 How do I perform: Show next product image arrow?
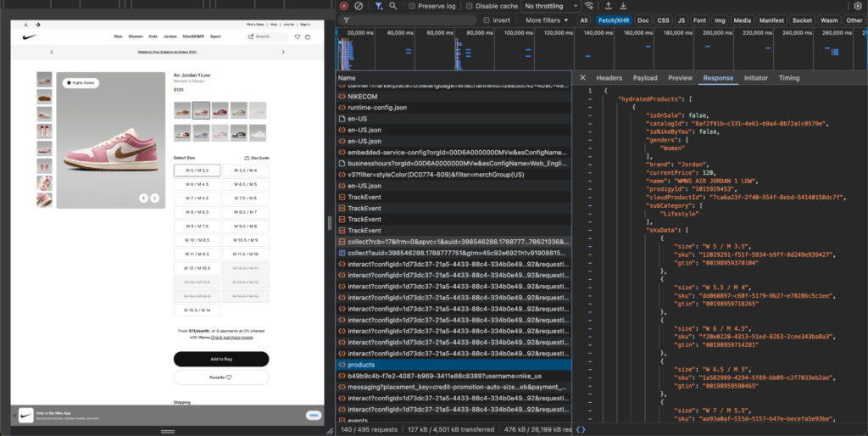click(155, 198)
